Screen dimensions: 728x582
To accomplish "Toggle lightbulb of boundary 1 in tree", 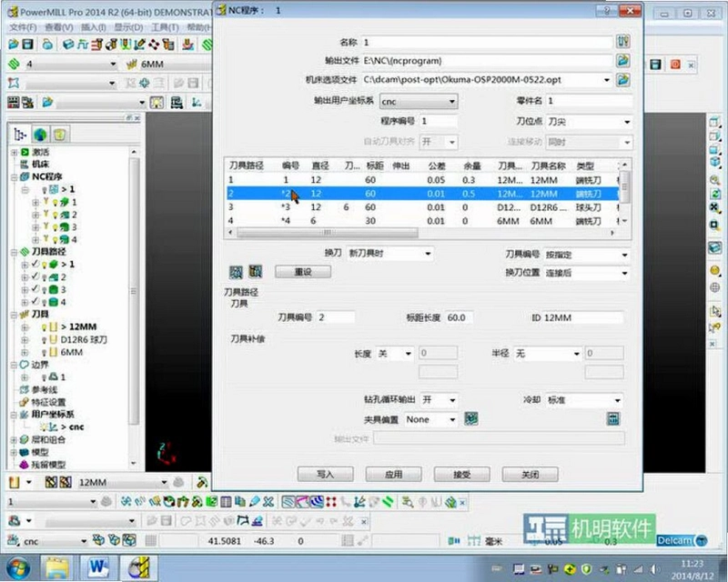I will 45,377.
